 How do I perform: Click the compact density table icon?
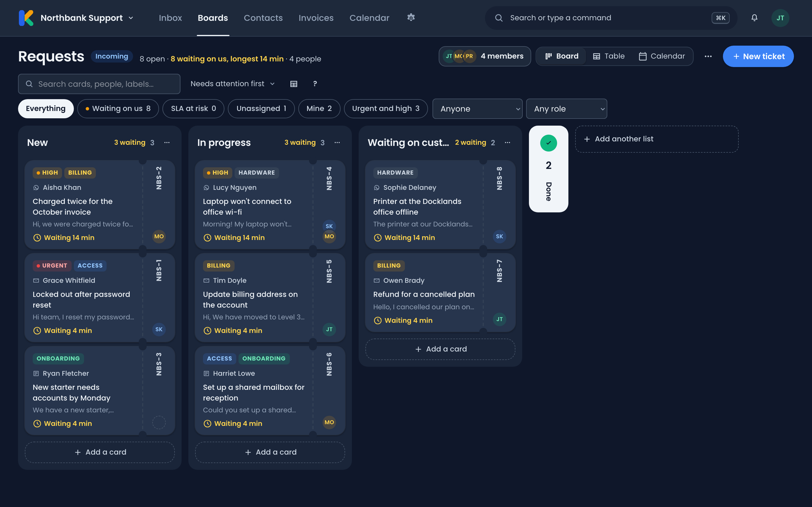click(x=294, y=84)
